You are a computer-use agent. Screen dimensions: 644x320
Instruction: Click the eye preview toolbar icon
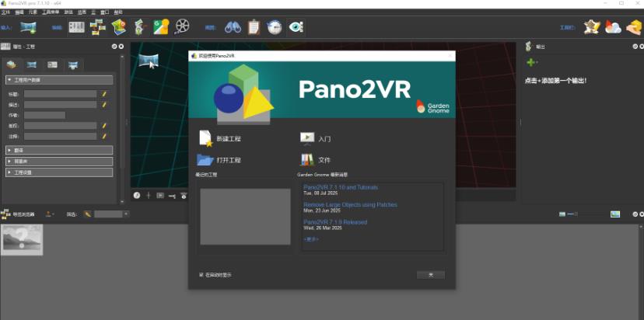point(296,27)
